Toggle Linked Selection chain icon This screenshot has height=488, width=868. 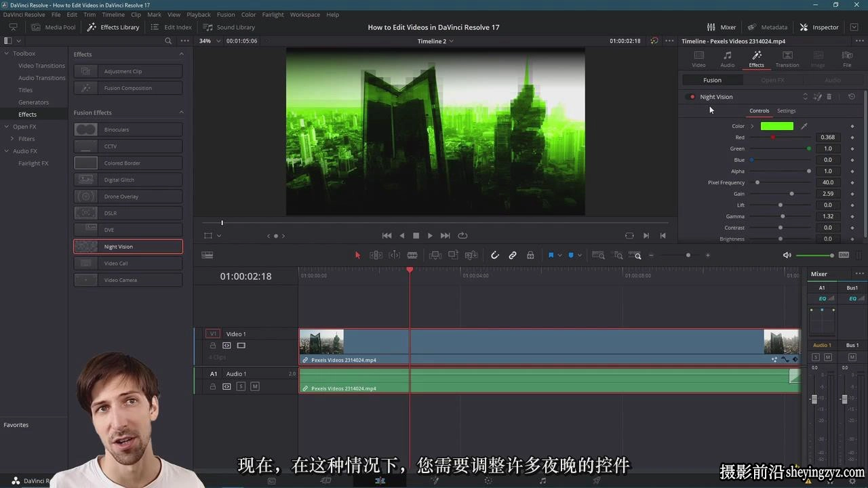tap(513, 256)
